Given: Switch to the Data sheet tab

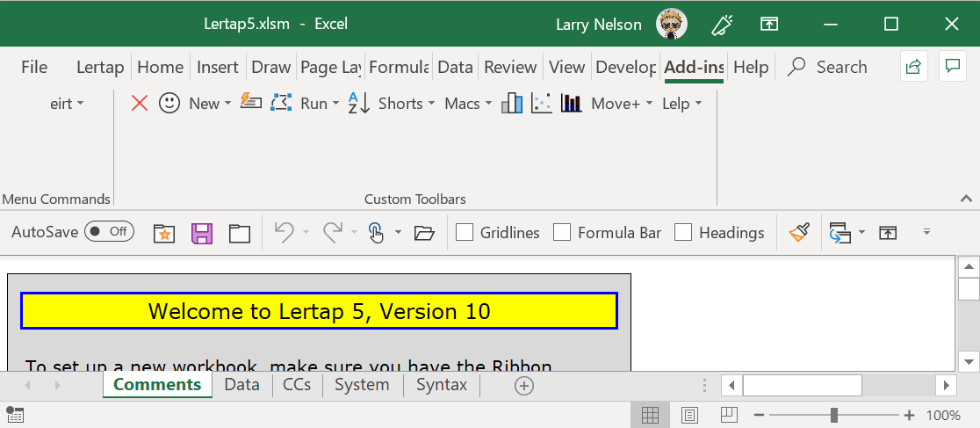Looking at the screenshot, I should coord(241,385).
